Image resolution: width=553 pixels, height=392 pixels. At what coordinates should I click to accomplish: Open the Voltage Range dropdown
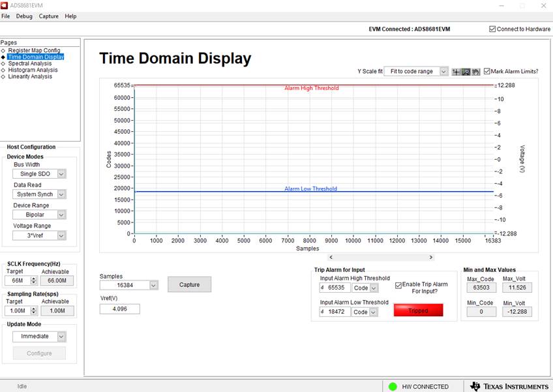tap(61, 235)
